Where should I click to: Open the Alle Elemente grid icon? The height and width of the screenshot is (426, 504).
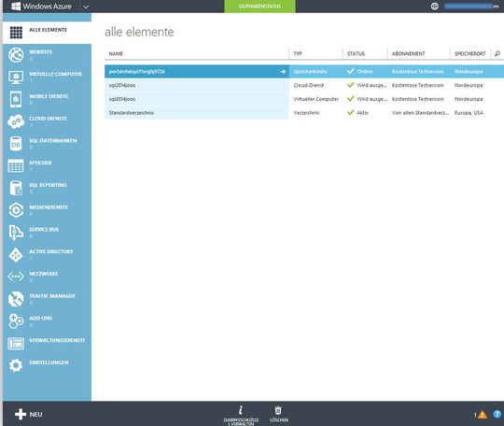point(16,33)
